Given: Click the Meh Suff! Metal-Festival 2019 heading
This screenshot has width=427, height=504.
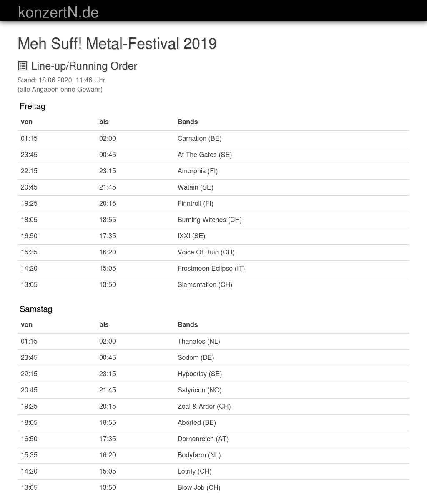Looking at the screenshot, I should click(x=117, y=44).
